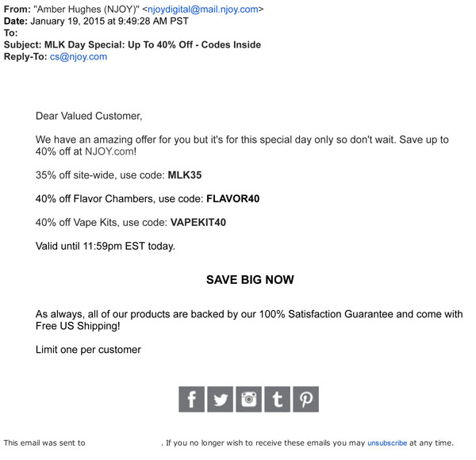Click the Dear Valued Customer greeting

89,116
